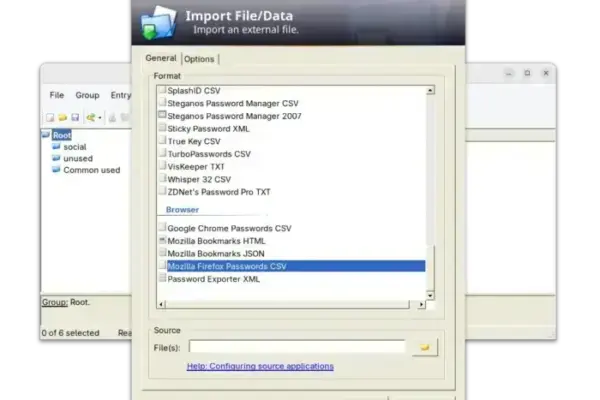
Task: Choose Google Chrome Passwords CSV format
Action: click(x=229, y=228)
